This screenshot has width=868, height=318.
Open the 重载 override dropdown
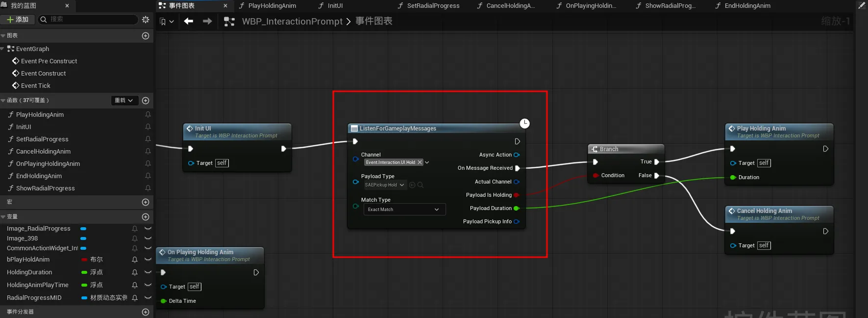point(124,101)
